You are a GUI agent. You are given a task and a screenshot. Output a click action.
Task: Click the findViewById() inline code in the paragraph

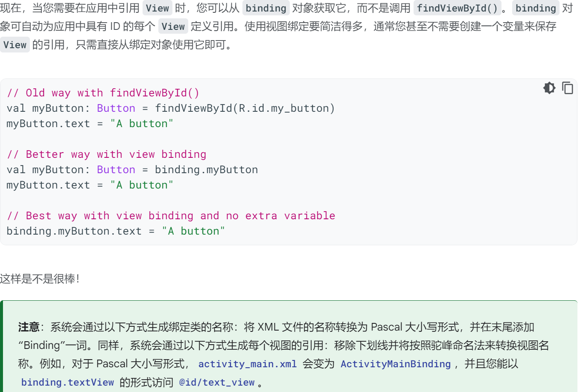click(457, 8)
